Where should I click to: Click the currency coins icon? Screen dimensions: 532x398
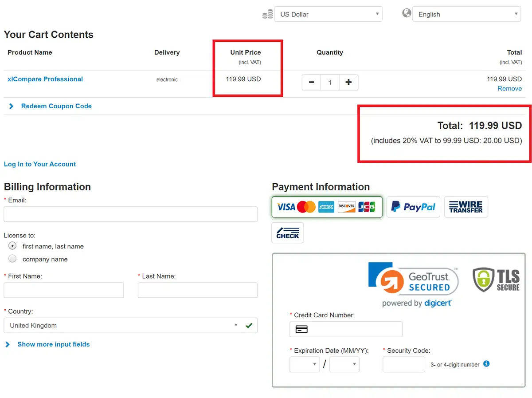click(267, 14)
